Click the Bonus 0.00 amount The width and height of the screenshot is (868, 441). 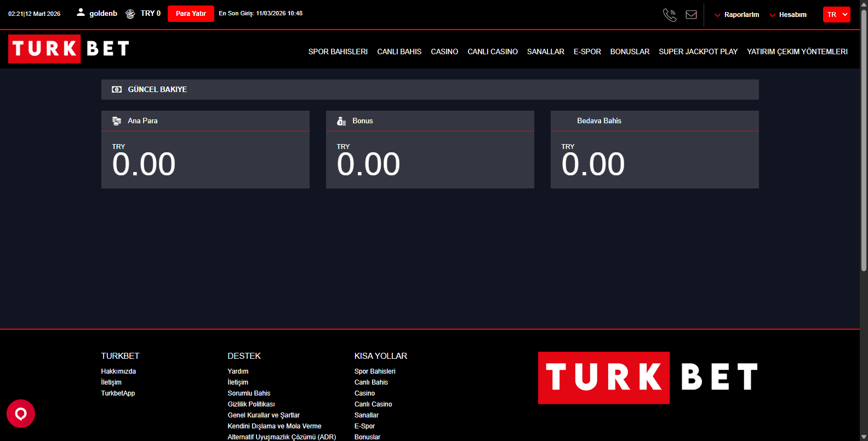tap(368, 164)
